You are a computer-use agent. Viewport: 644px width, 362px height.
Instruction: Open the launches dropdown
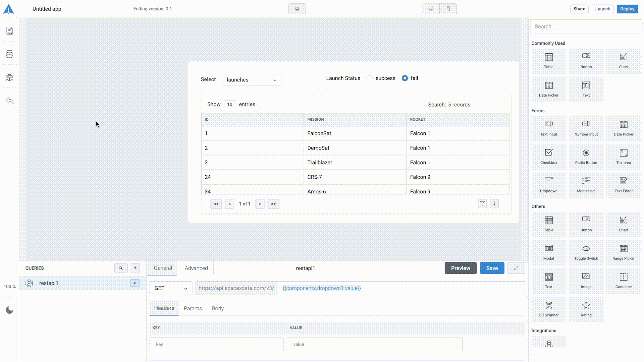252,80
